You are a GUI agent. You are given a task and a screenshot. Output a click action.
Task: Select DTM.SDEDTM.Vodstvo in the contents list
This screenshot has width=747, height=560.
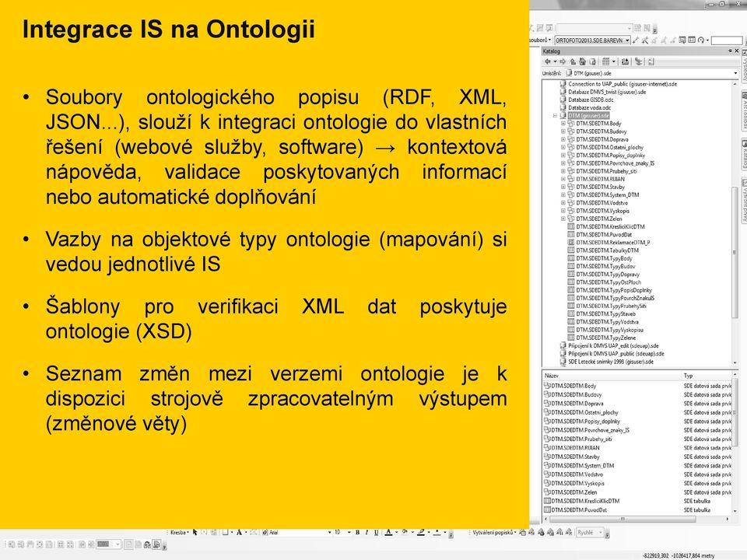(577, 474)
